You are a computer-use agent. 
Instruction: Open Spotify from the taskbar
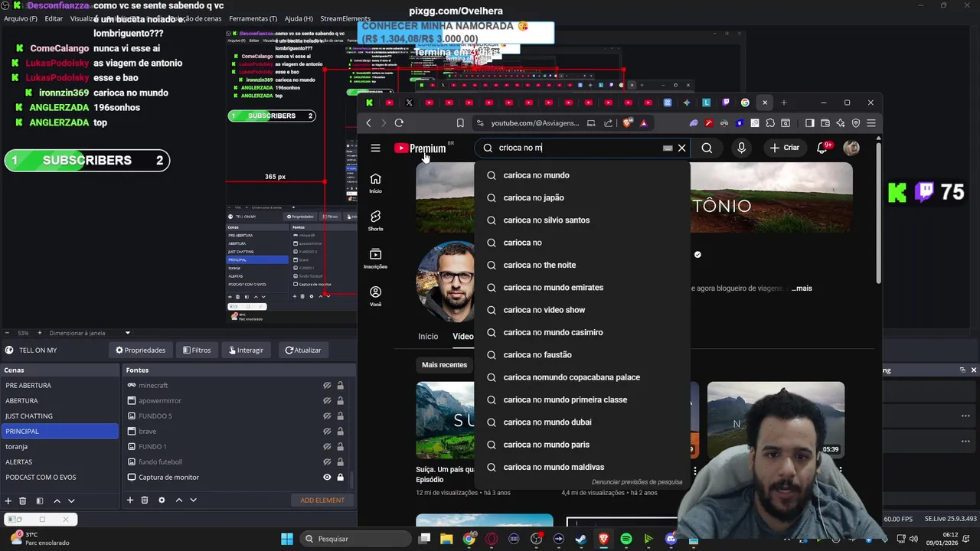click(x=626, y=539)
